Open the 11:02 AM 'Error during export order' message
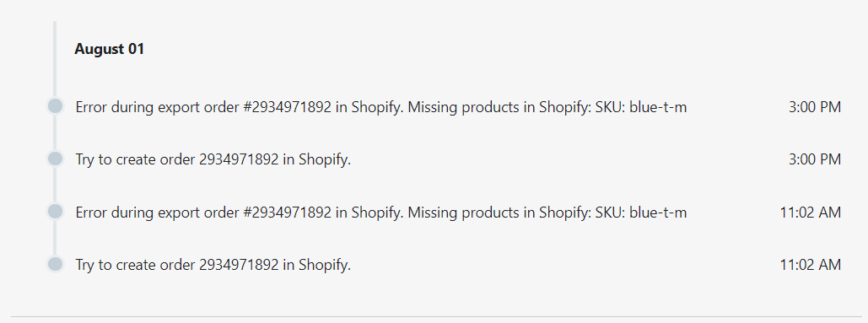The width and height of the screenshot is (868, 323). click(381, 213)
